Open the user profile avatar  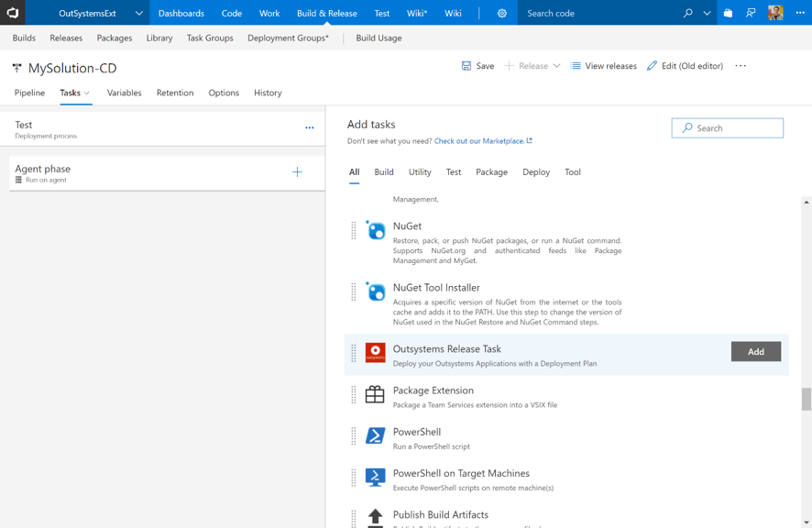pyautogui.click(x=775, y=13)
